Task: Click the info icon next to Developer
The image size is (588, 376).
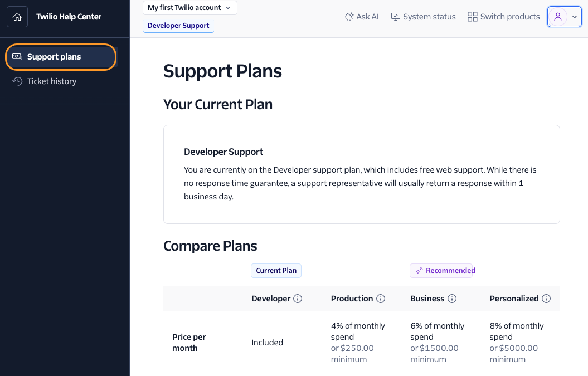Action: [x=299, y=298]
